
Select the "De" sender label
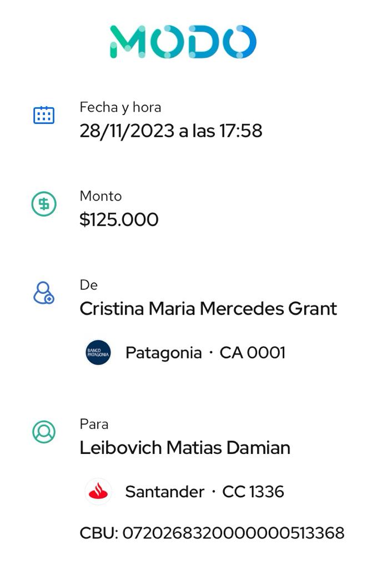pos(88,285)
